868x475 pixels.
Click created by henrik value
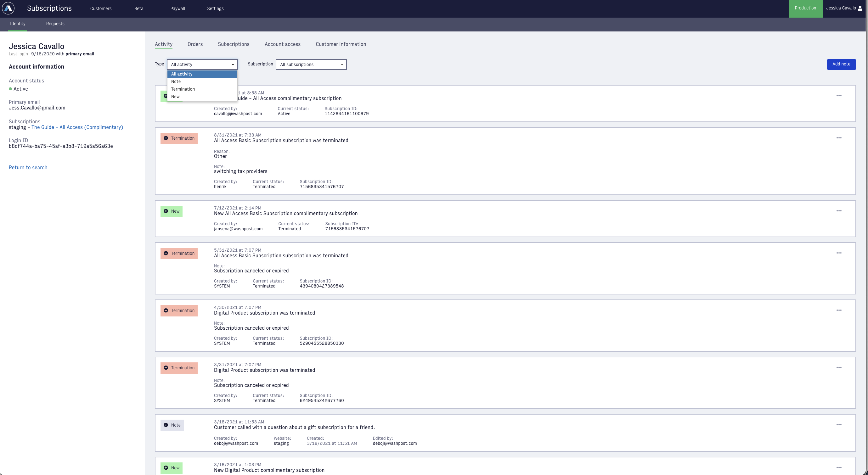[220, 187]
